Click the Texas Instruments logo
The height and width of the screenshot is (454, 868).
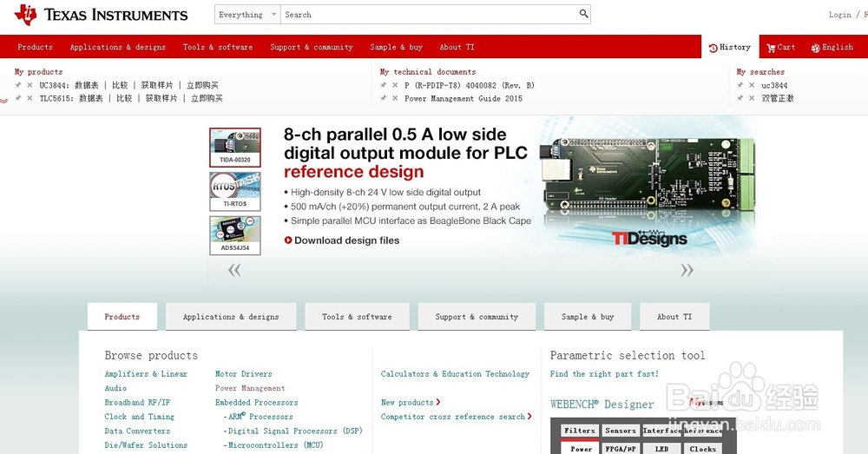[101, 15]
